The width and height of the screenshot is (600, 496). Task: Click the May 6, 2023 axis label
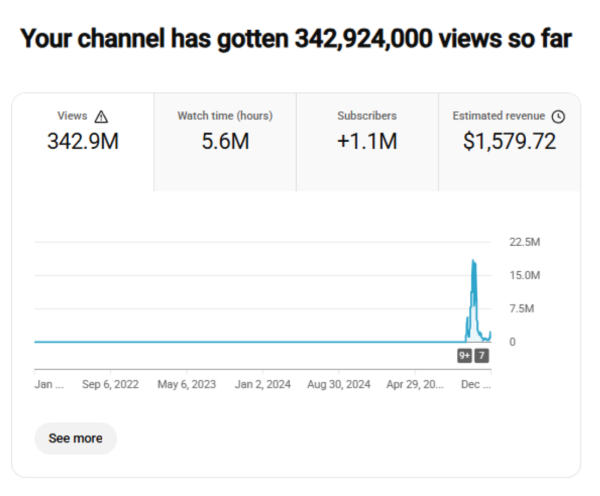[x=187, y=384]
